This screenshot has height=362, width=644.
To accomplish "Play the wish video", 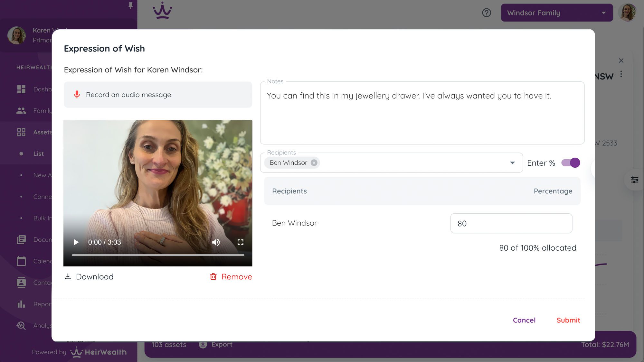I will coord(76,242).
